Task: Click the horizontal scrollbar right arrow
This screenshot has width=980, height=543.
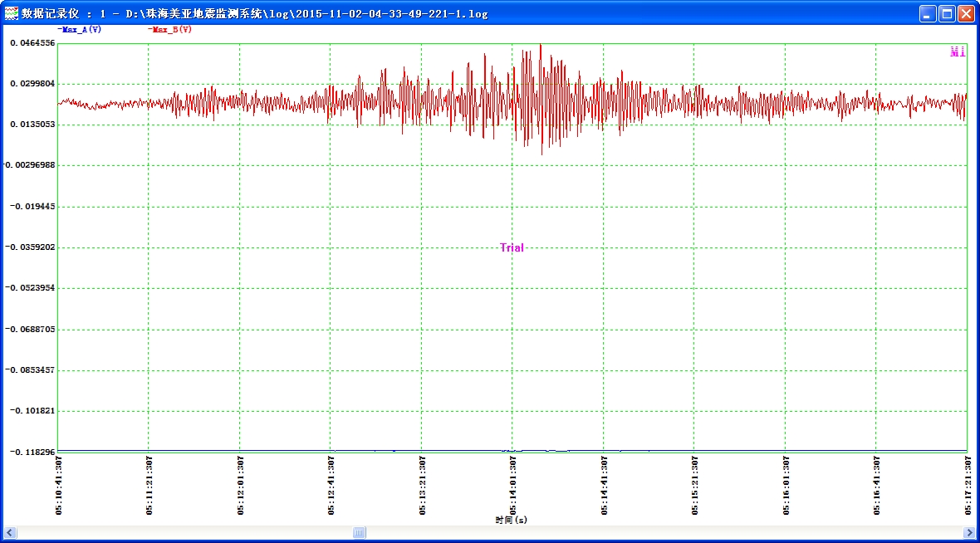Action: 969,532
